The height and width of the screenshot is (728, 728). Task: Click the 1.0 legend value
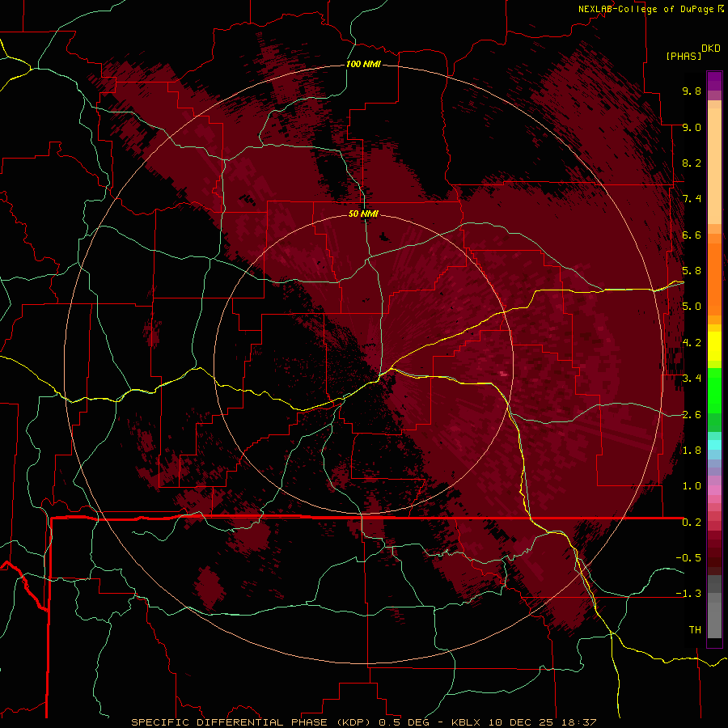point(692,486)
